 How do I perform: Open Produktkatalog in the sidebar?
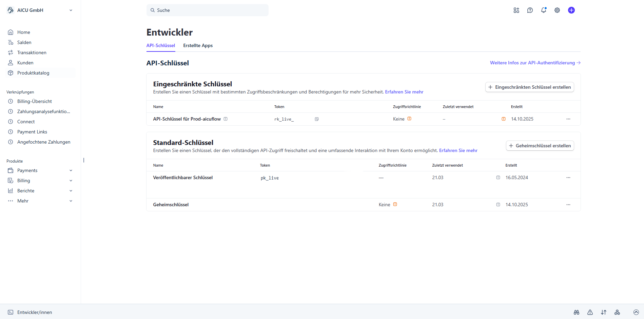coord(33,73)
